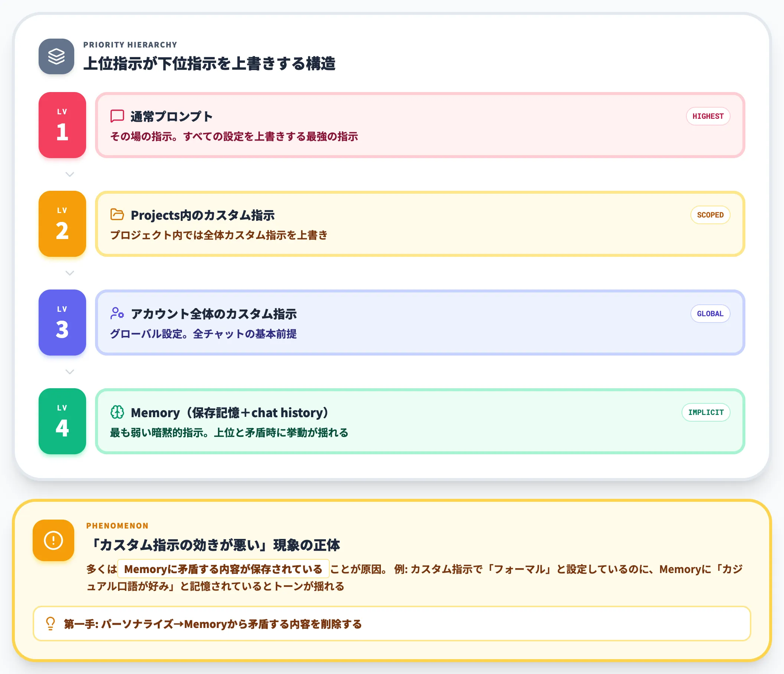
Task: Click the IMPLICIT tag pill
Action: tap(706, 412)
